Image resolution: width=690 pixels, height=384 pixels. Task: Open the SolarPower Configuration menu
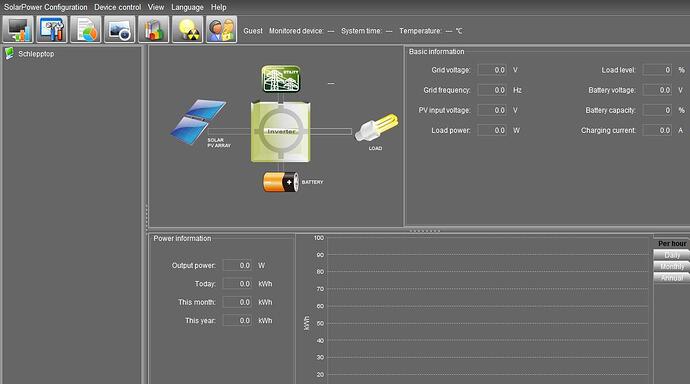point(46,7)
